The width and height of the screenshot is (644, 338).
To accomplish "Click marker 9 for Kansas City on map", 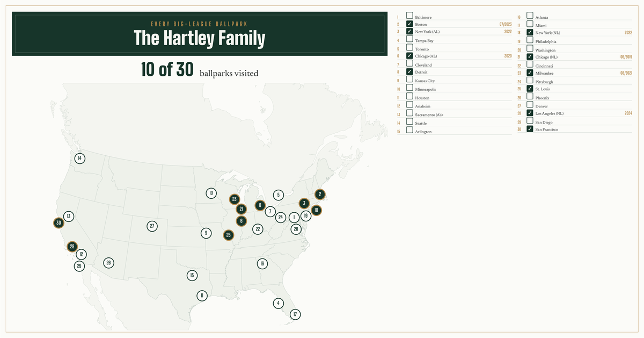I will [x=206, y=233].
